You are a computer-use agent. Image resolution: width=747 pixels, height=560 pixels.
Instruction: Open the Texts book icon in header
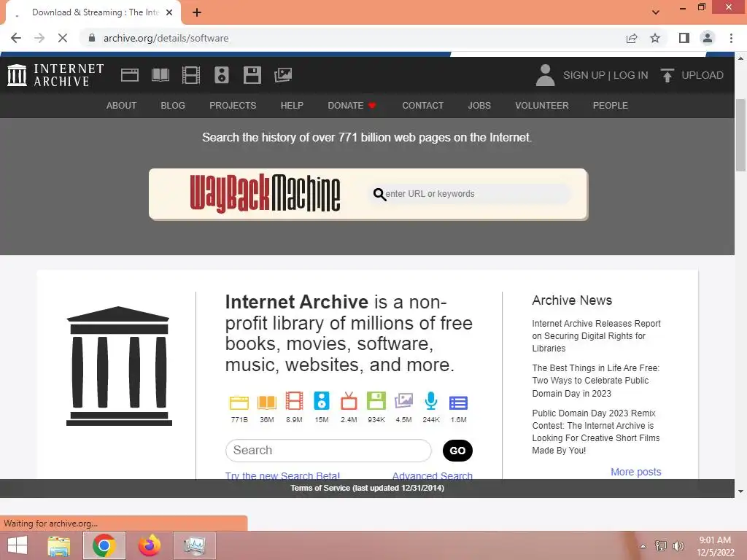pos(160,75)
